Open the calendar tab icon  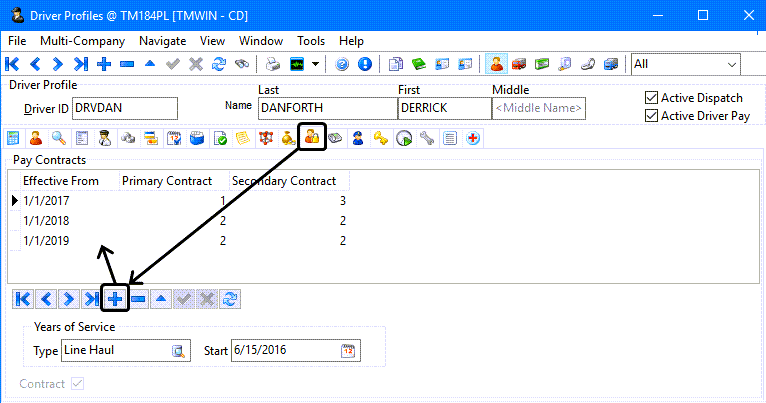(173, 138)
